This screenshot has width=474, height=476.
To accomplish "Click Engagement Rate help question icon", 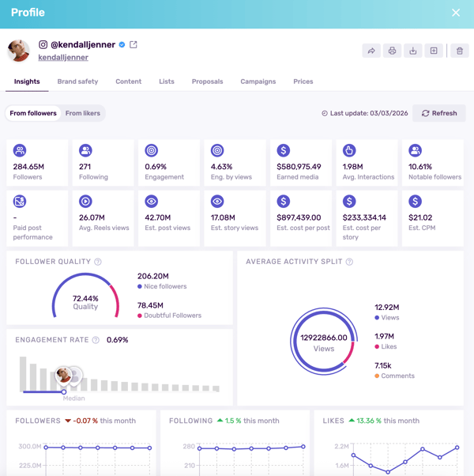I will tap(96, 340).
